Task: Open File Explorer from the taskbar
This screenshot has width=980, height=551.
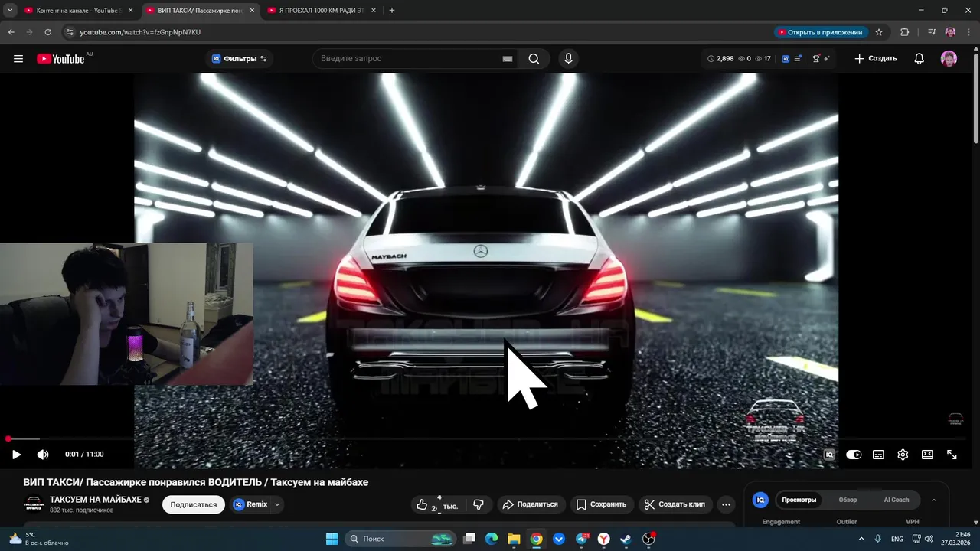Action: pyautogui.click(x=513, y=539)
